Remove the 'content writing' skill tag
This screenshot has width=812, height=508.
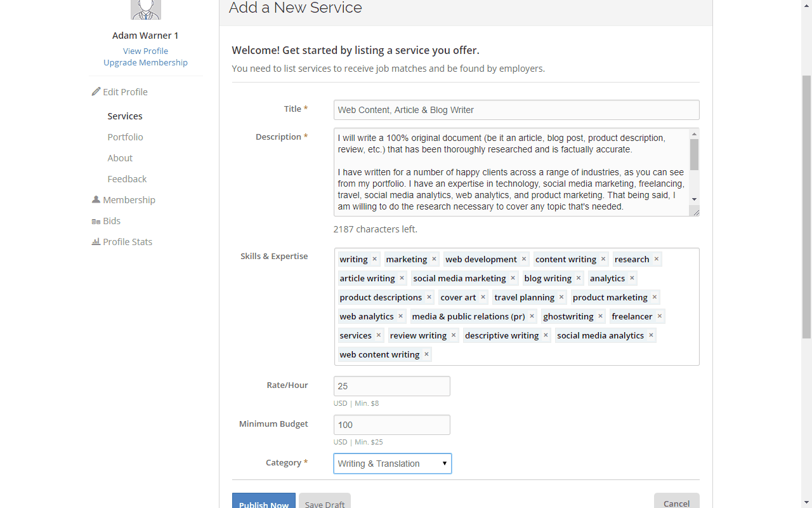tap(603, 259)
